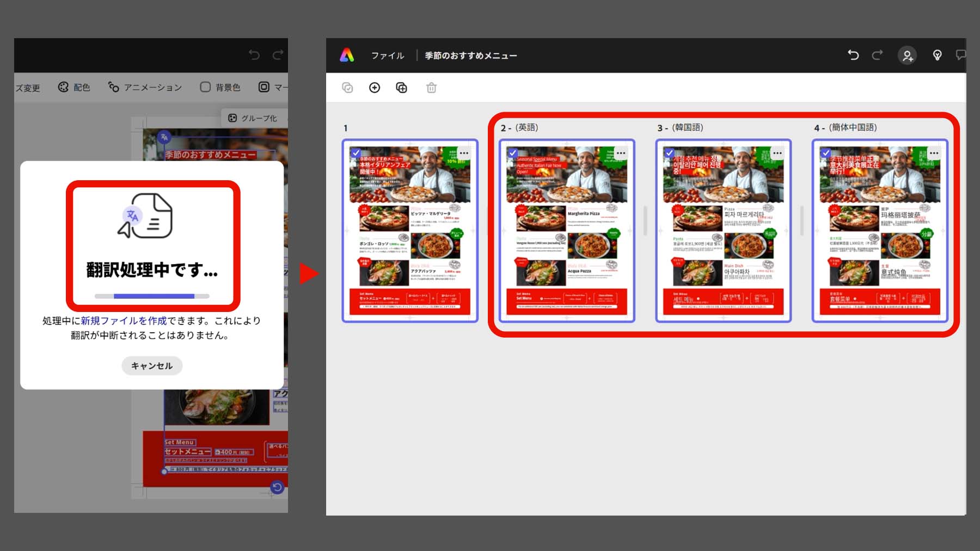Click the rotate handle on canvas selection

tap(277, 487)
